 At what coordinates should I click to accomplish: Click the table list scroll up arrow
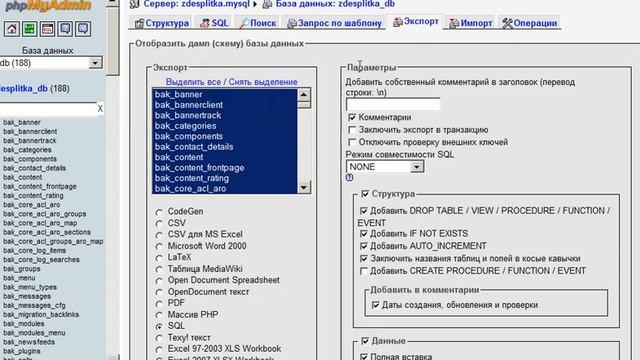(x=304, y=95)
